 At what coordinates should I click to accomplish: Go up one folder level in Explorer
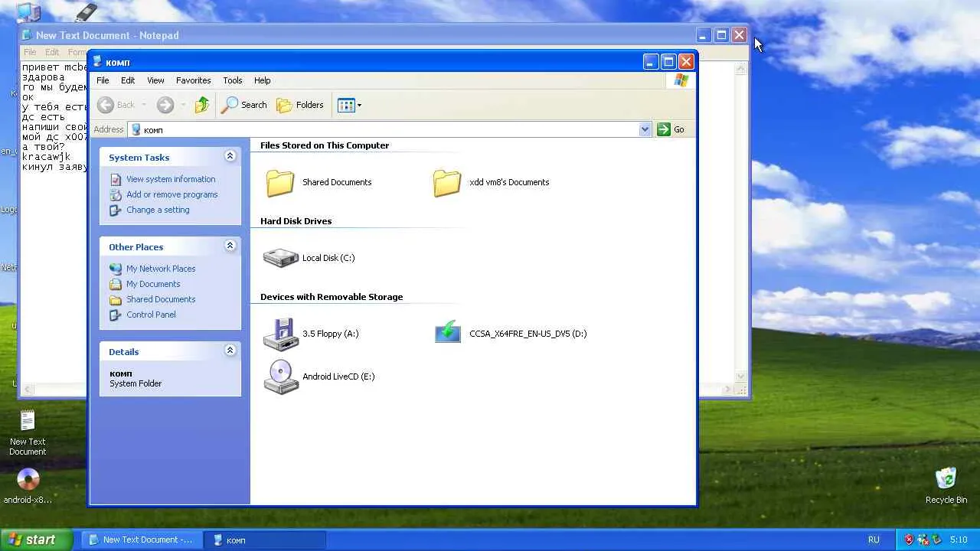pos(202,105)
